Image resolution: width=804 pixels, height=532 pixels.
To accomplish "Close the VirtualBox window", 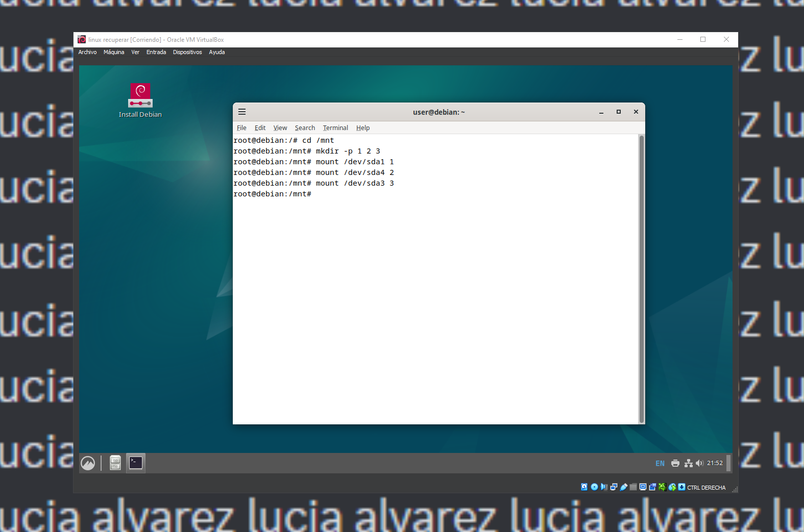I will [x=726, y=39].
